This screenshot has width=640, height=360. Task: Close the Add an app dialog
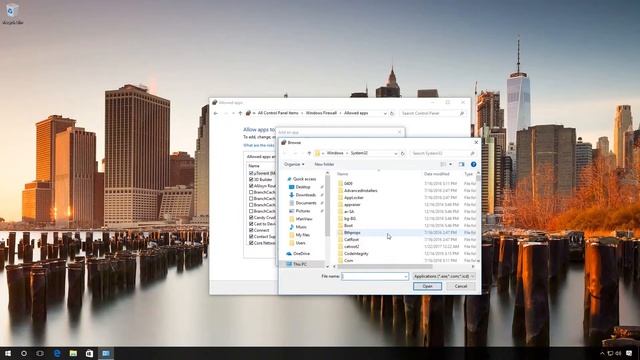click(400, 132)
